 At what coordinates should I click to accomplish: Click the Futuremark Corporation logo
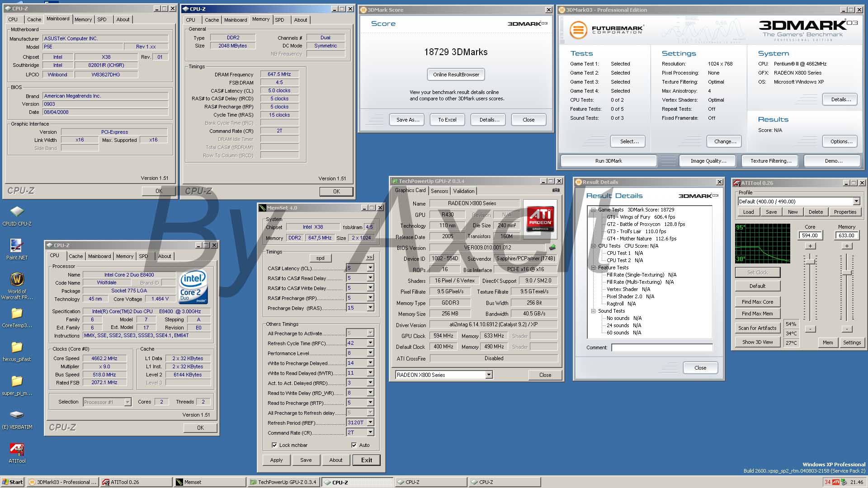[606, 30]
